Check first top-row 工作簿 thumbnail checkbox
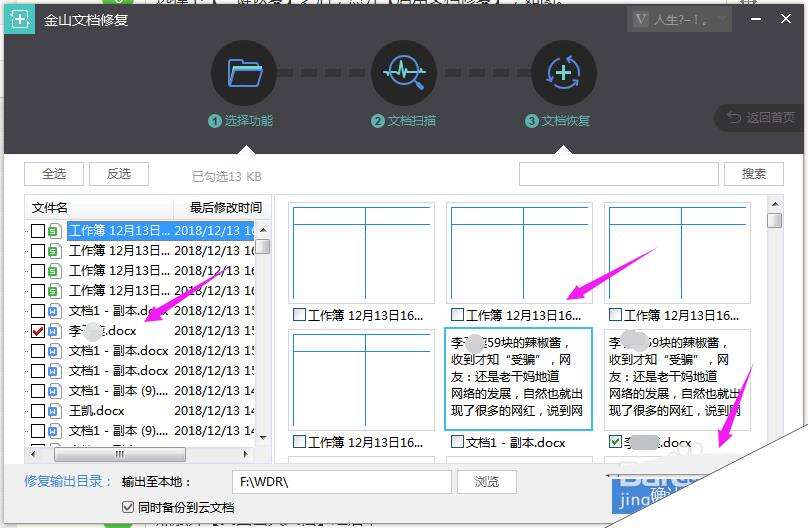 click(299, 314)
